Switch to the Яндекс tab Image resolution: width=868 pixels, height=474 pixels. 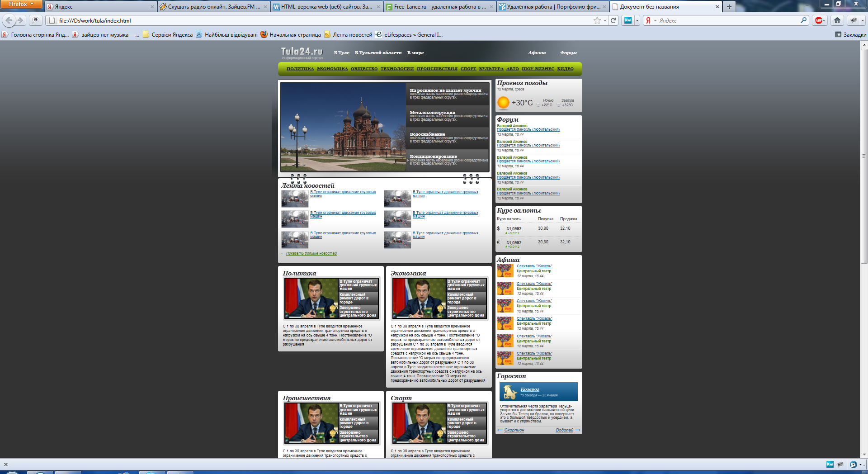click(101, 7)
